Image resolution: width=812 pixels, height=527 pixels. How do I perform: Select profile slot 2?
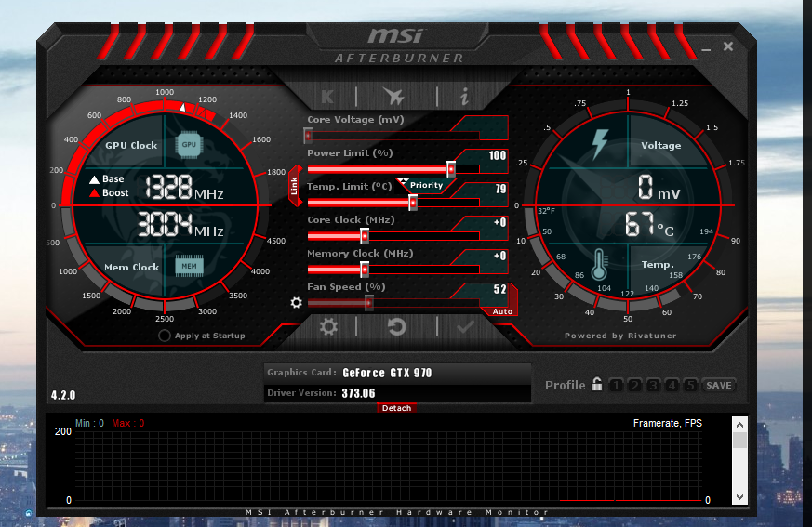click(x=635, y=385)
